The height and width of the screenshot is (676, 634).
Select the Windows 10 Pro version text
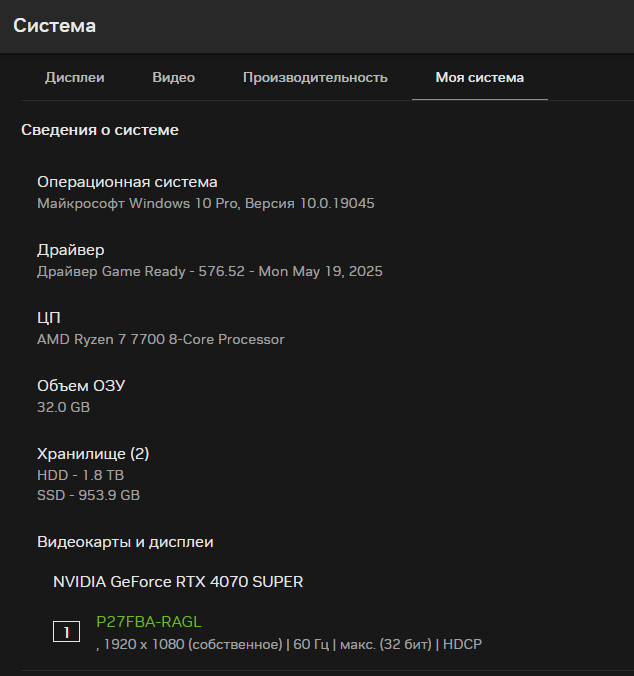pos(206,203)
